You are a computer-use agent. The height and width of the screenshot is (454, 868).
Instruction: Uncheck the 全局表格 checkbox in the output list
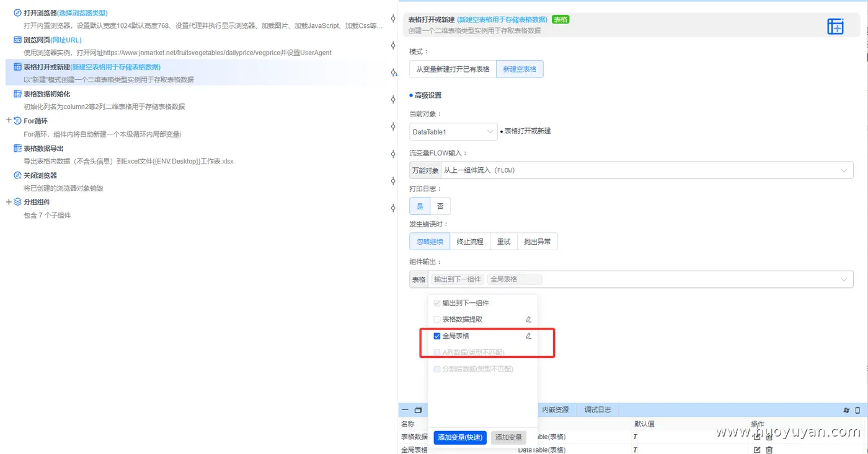437,336
